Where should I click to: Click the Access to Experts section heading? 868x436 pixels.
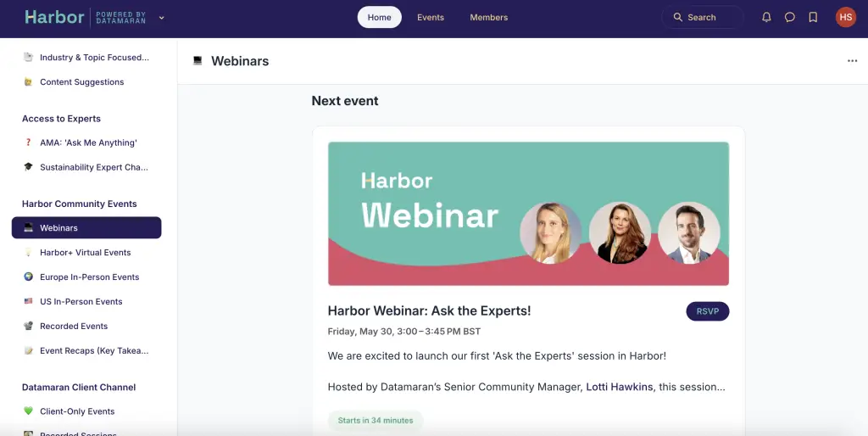pos(61,119)
